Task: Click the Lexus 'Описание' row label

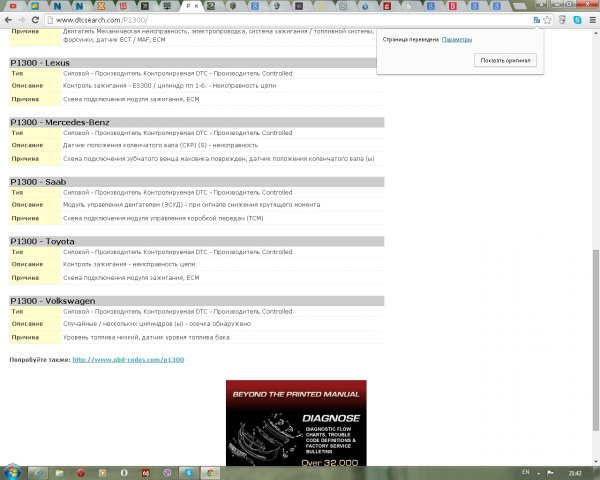Action: click(27, 86)
